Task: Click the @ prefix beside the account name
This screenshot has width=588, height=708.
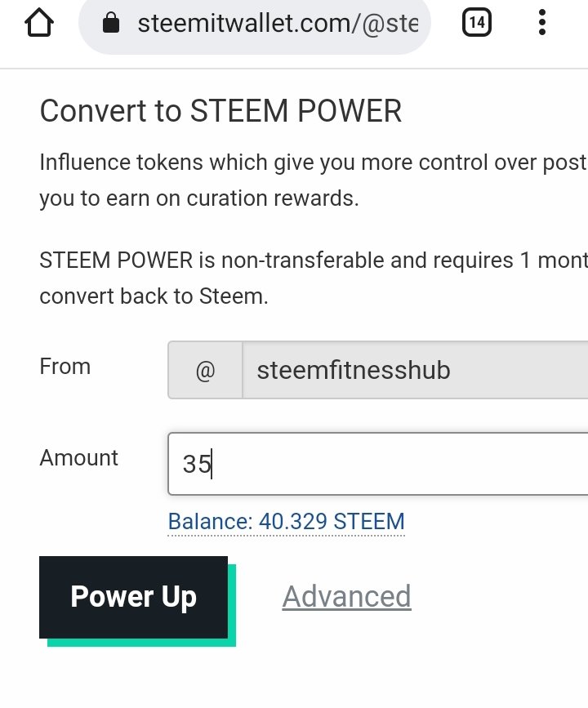Action: [x=205, y=370]
